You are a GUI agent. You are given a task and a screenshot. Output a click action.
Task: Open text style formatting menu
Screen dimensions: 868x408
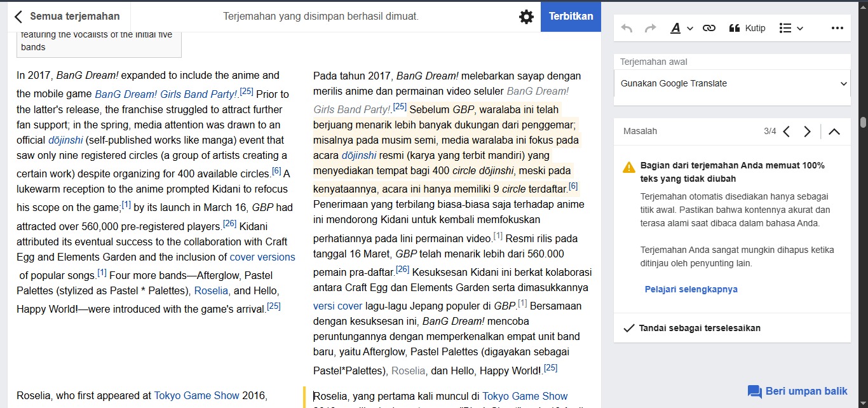click(x=682, y=28)
